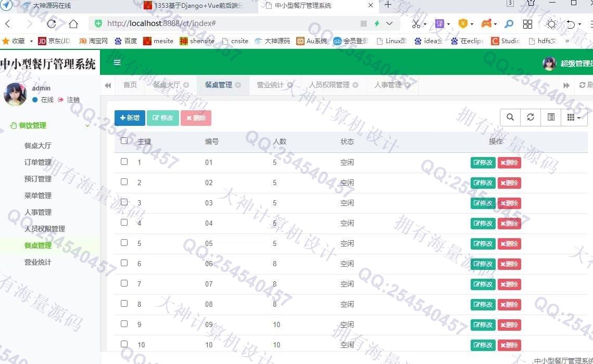Delete row 05 with 删除 button

[x=509, y=243]
